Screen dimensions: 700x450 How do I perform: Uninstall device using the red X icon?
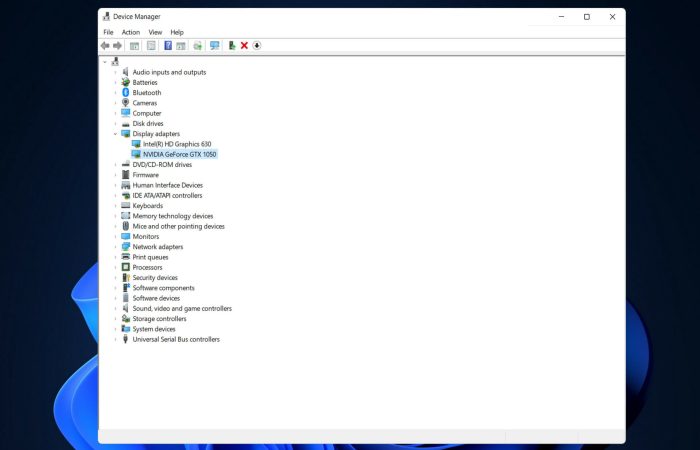[244, 46]
